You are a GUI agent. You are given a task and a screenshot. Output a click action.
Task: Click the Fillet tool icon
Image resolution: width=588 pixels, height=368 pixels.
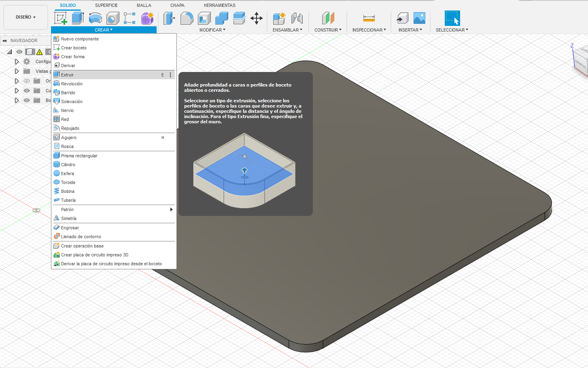click(187, 18)
